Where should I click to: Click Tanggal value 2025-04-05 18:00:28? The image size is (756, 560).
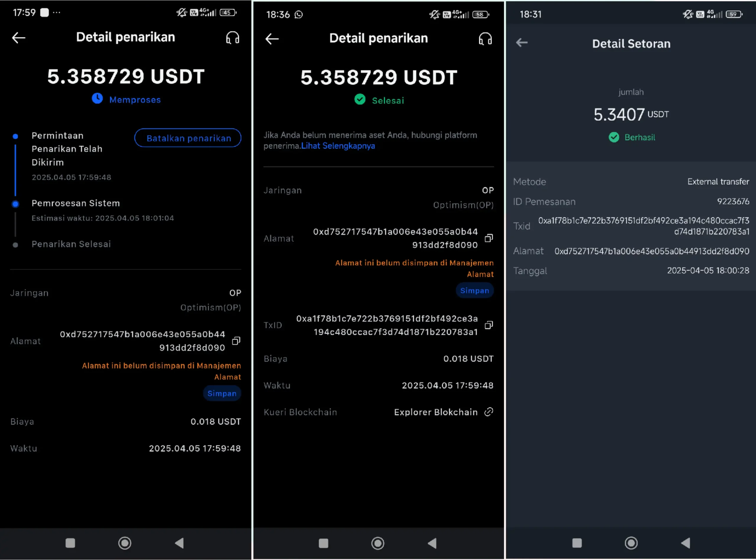708,270
